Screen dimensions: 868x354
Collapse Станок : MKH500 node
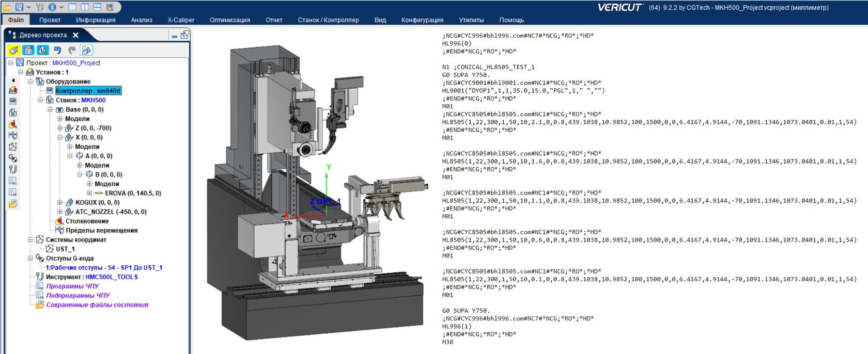coord(40,100)
